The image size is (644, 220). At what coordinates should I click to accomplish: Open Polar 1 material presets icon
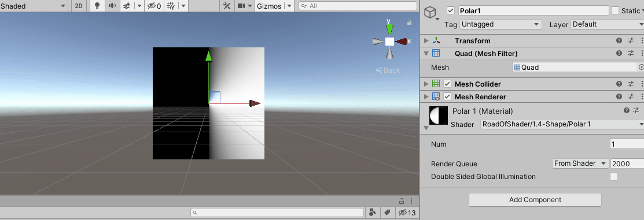coord(636,111)
